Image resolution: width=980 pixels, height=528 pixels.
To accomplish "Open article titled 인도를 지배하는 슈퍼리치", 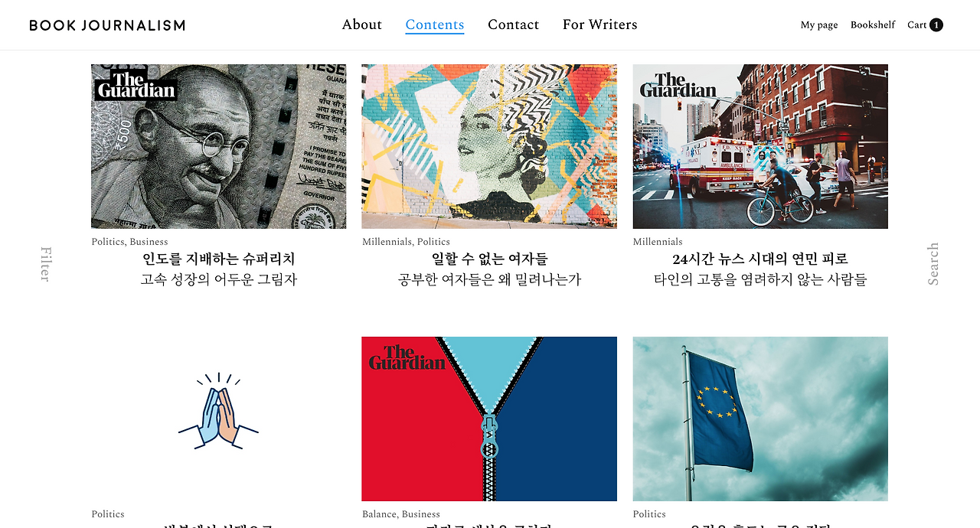I will coord(218,259).
